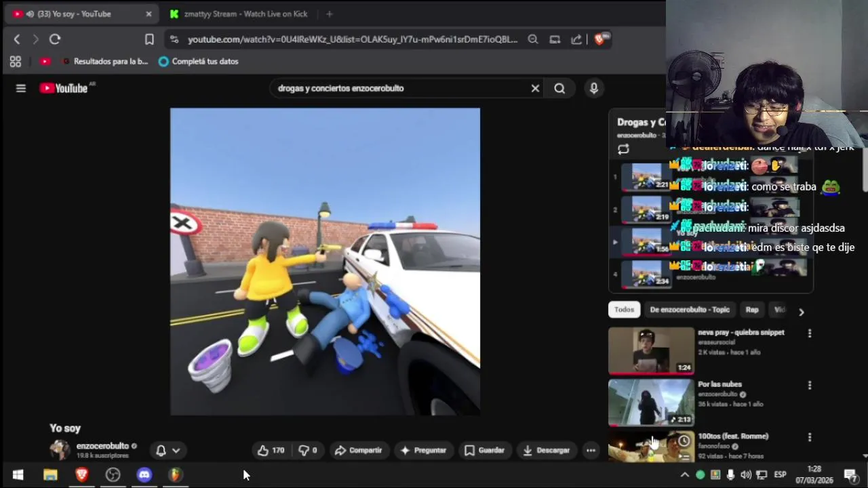Share the video via Compartir
868x488 pixels.
tap(358, 450)
